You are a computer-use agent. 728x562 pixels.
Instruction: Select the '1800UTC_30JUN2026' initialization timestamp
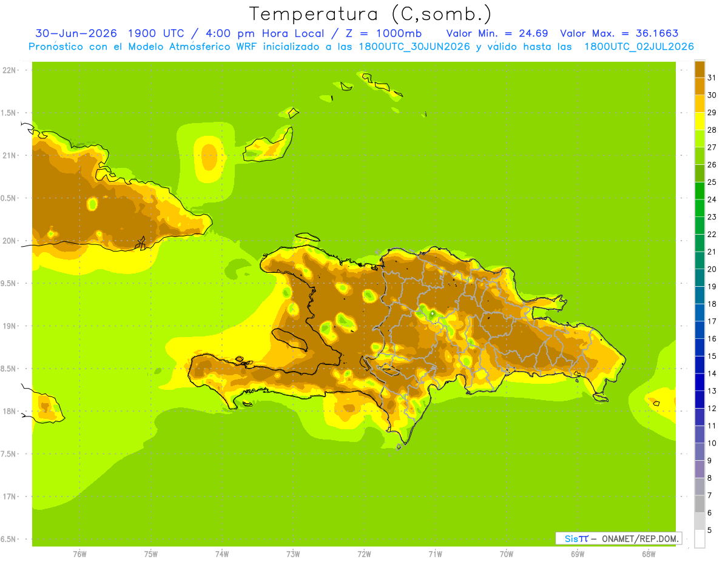[414, 47]
